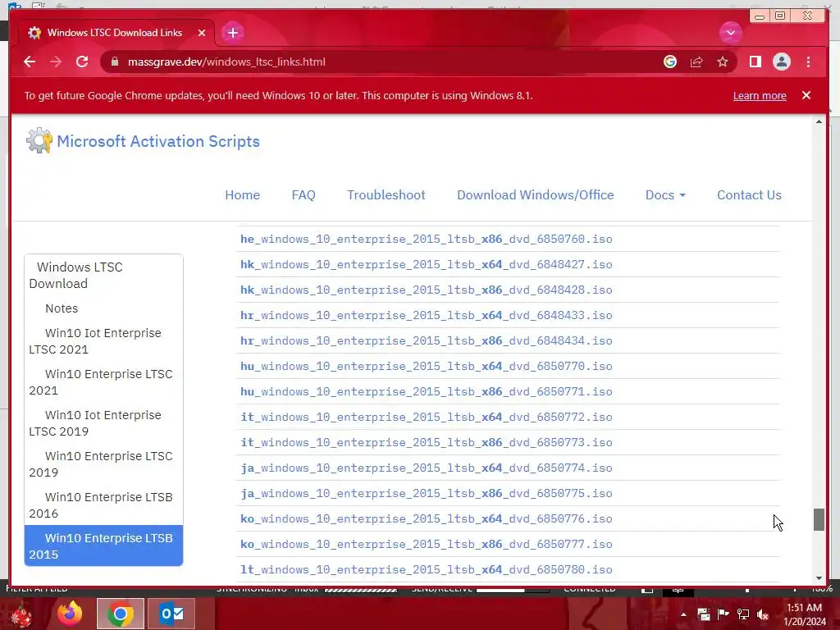Download hu x64 dvd_6850770 iso
This screenshot has width=840, height=630.
[427, 366]
